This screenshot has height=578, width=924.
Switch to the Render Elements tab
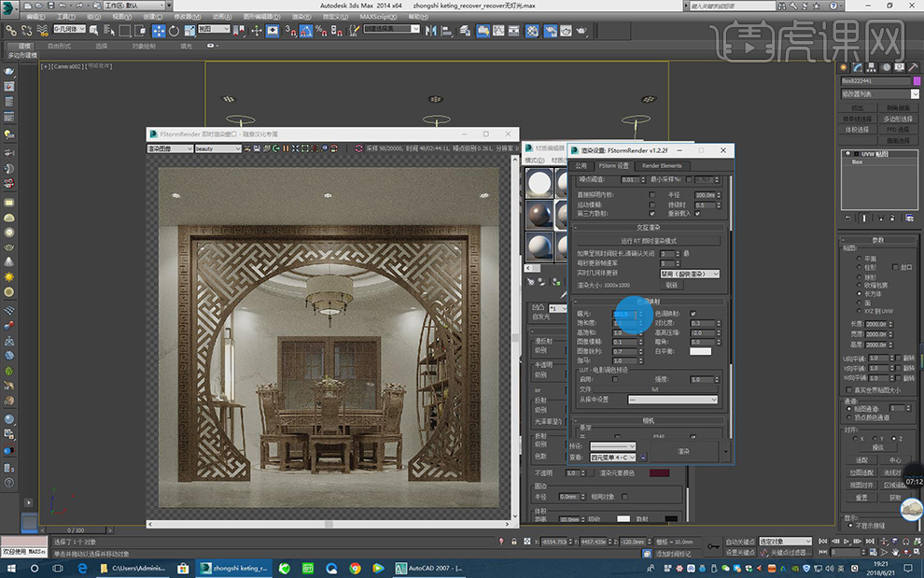pyautogui.click(x=662, y=165)
